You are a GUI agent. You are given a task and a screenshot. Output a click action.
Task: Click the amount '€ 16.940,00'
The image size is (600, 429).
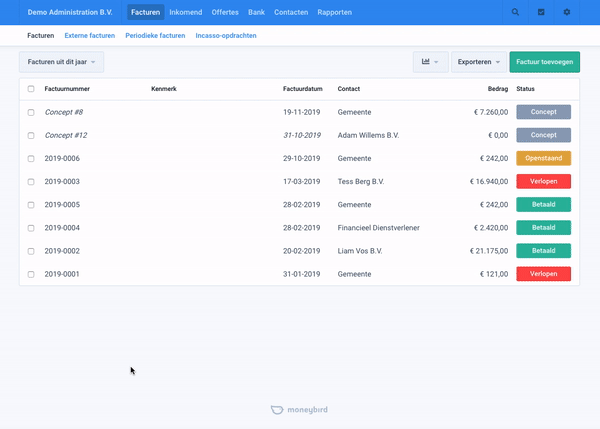(x=489, y=182)
